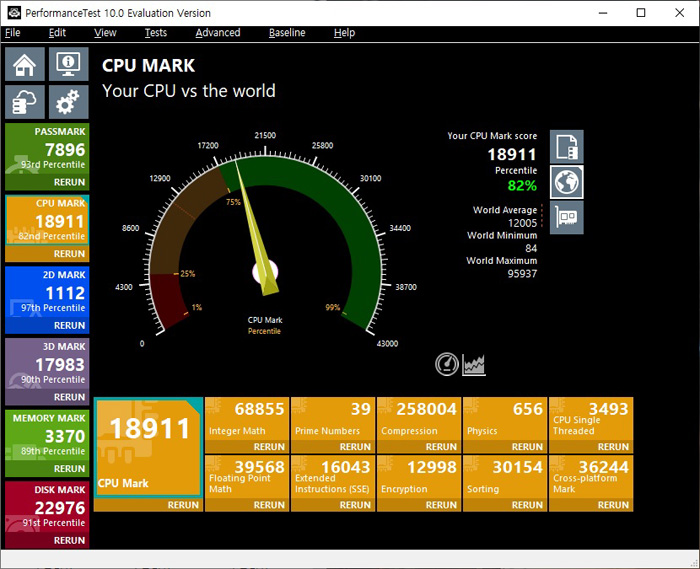Click the PerformanceTest app icon in title bar
This screenshot has width=700, height=569.
[14, 12]
